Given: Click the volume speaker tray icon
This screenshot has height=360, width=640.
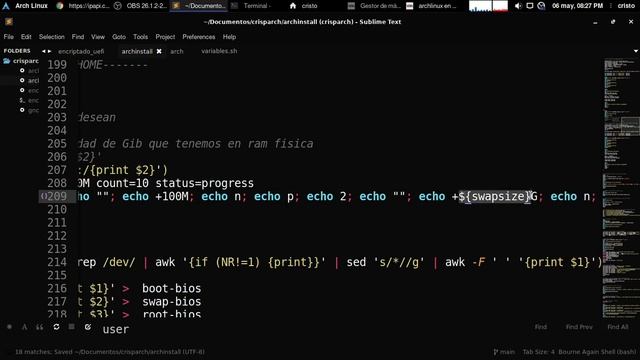Looking at the screenshot, I should [518, 6].
